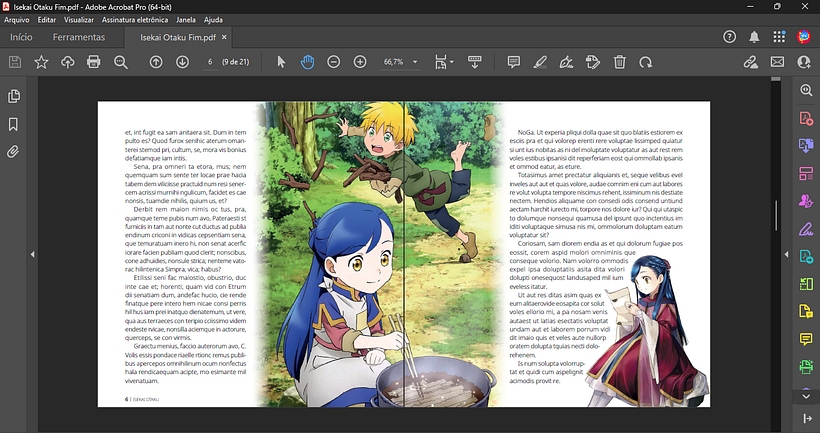Open the Arquivo menu

tap(17, 20)
